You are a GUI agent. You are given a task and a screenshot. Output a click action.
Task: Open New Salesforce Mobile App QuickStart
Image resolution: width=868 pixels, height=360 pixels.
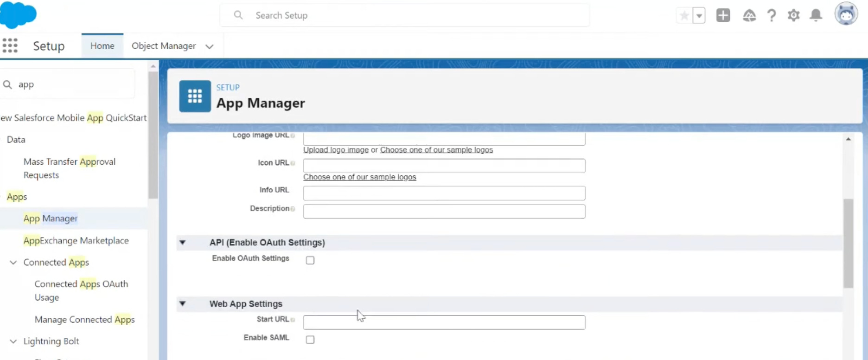pos(74,118)
